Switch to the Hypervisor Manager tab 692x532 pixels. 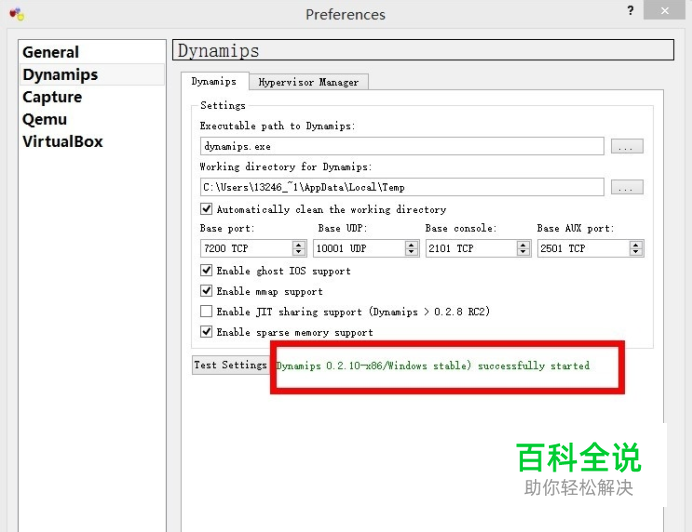(x=308, y=82)
